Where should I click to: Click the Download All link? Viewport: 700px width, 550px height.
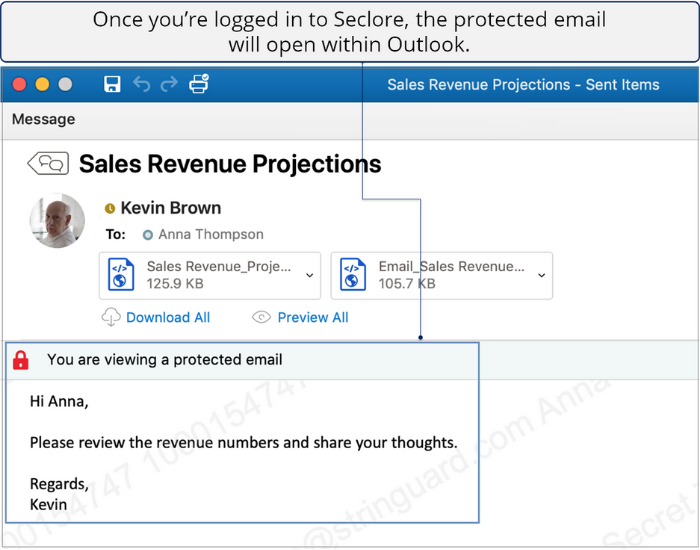point(168,317)
